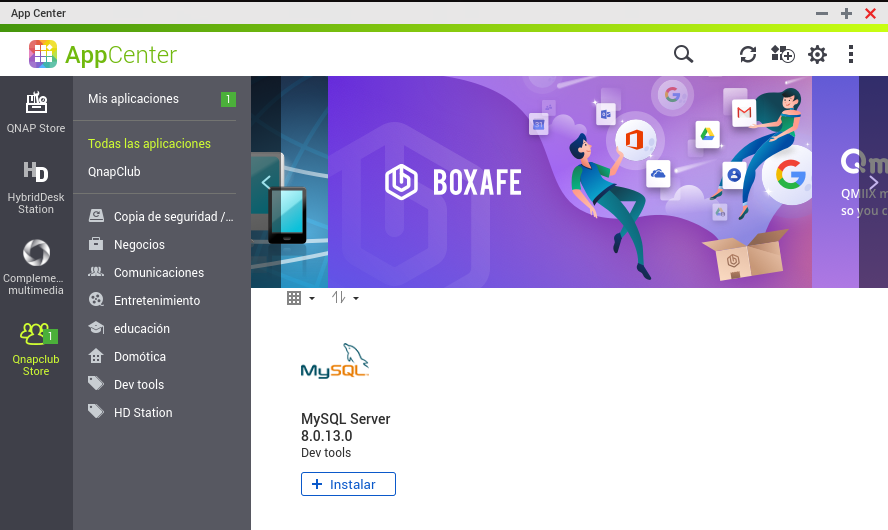The height and width of the screenshot is (530, 888).
Task: Open Mis aplicaciones
Action: pos(133,99)
